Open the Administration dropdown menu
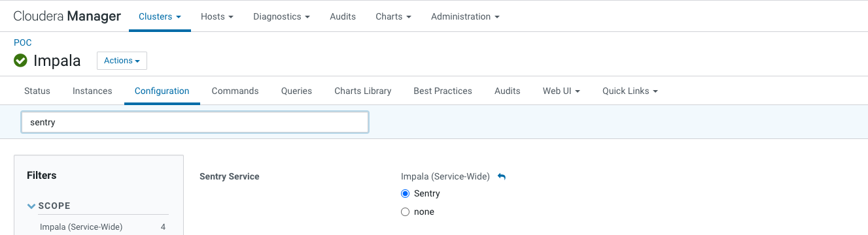This screenshot has height=235, width=868. [x=465, y=16]
